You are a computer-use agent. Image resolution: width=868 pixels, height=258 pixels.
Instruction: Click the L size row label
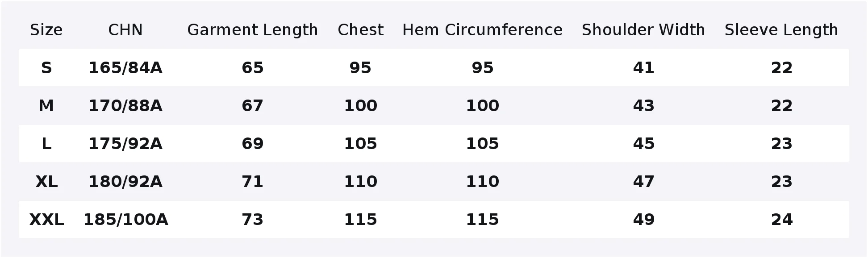pos(46,144)
